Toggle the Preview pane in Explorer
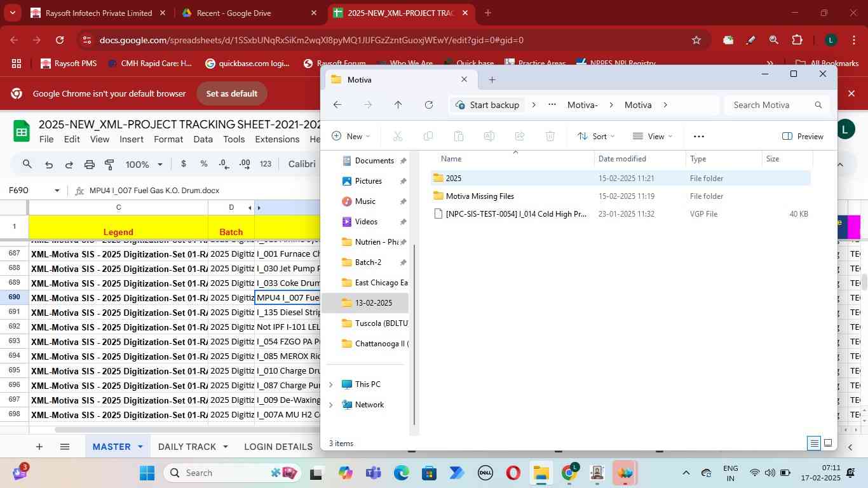Image resolution: width=868 pixels, height=488 pixels. click(803, 136)
